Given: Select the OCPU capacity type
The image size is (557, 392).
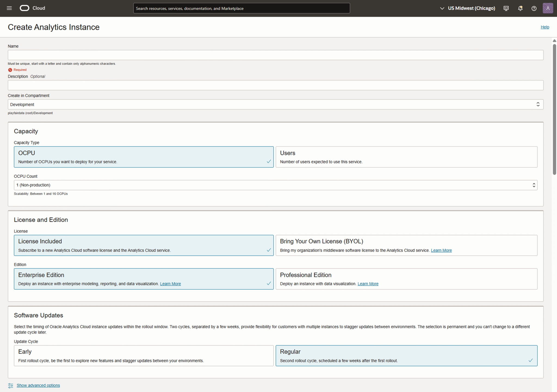Looking at the screenshot, I should [x=144, y=157].
